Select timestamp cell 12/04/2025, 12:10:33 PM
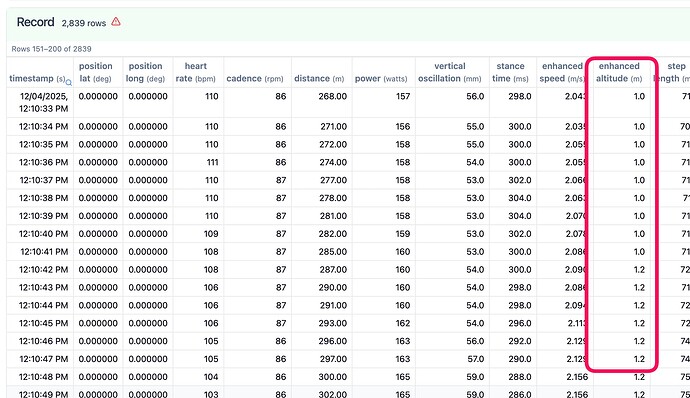 (44, 102)
